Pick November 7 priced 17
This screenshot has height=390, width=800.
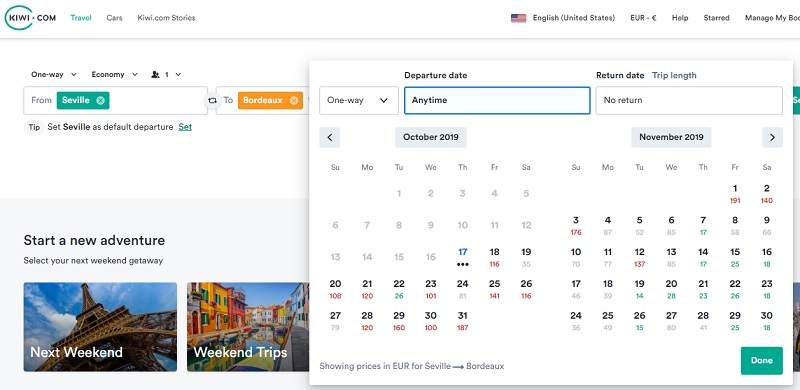pos(704,226)
